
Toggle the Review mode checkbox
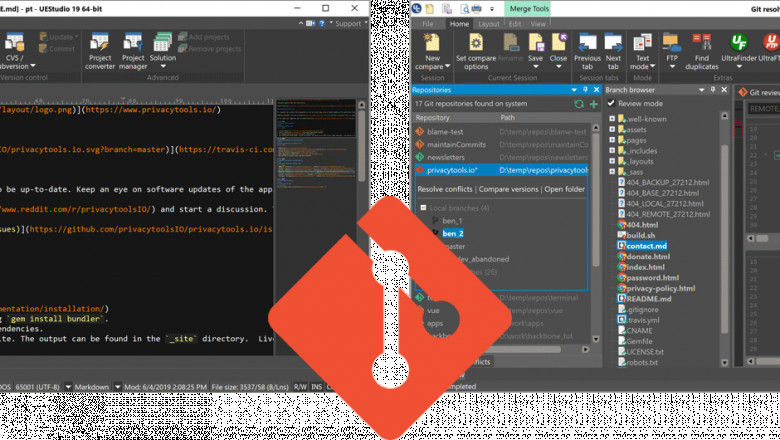pyautogui.click(x=611, y=103)
